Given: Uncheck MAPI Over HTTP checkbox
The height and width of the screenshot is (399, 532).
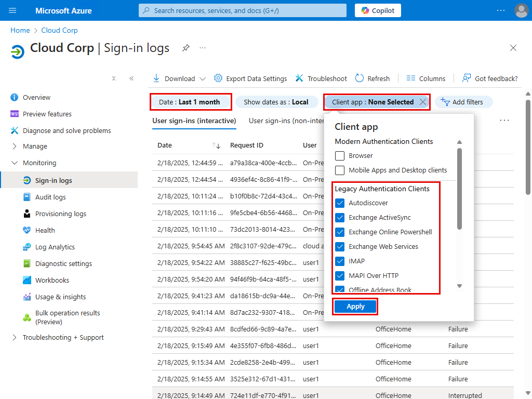Looking at the screenshot, I should [x=340, y=276].
